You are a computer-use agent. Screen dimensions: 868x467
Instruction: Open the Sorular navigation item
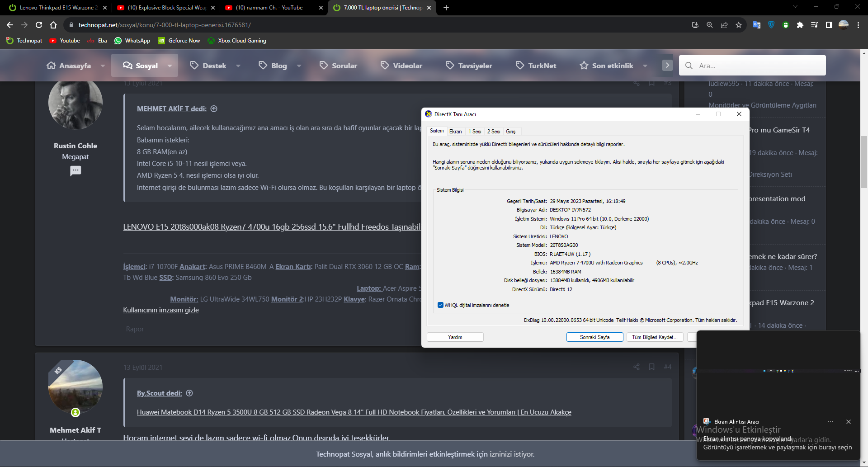point(338,66)
